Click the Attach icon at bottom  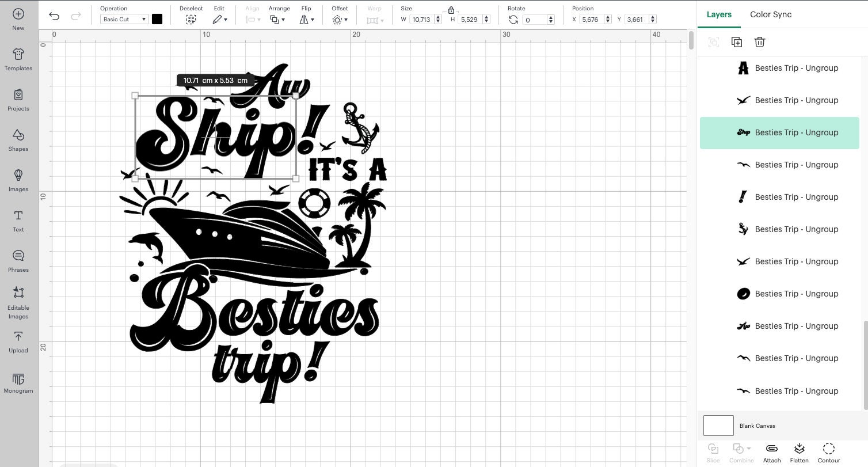coord(772,452)
